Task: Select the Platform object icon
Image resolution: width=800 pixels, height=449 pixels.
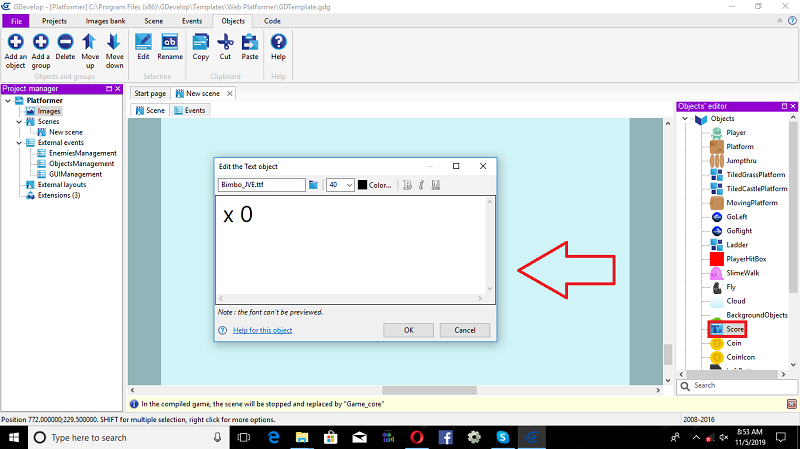Action: coord(716,146)
